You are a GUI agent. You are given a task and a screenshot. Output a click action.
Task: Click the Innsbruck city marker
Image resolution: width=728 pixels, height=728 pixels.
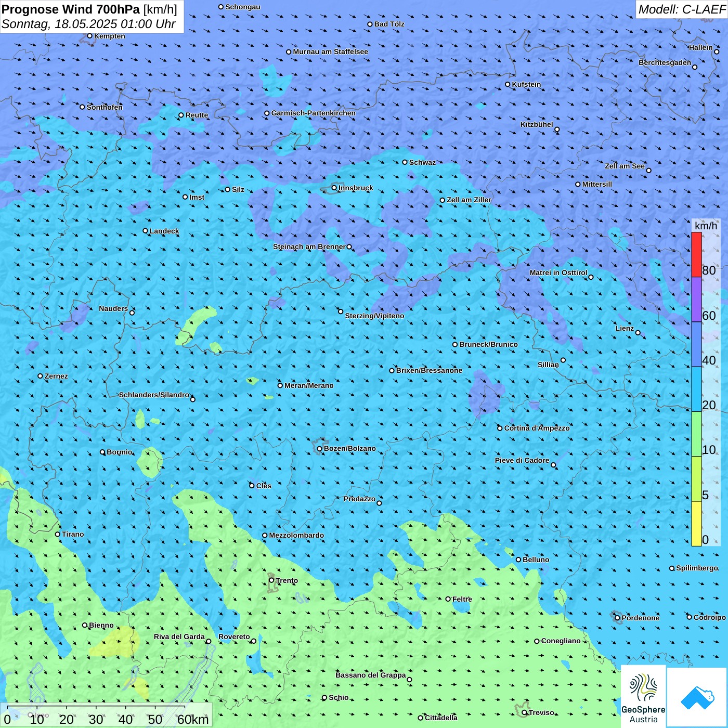click(334, 188)
